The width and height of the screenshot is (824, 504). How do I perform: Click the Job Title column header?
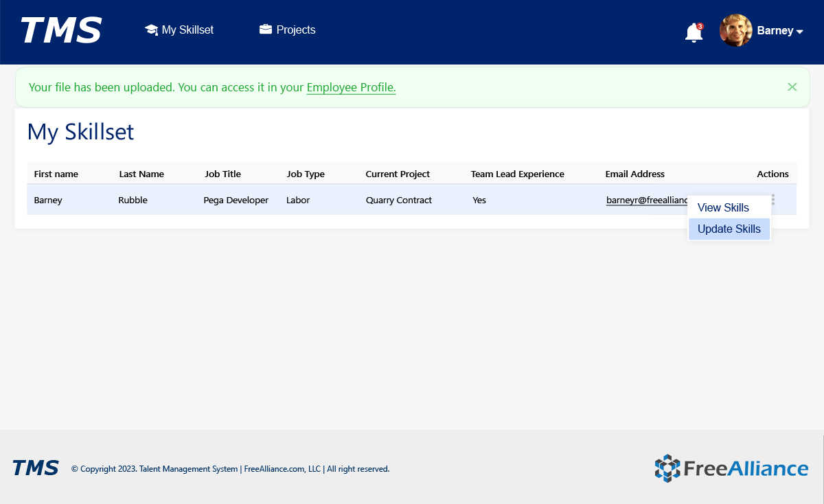[222, 174]
